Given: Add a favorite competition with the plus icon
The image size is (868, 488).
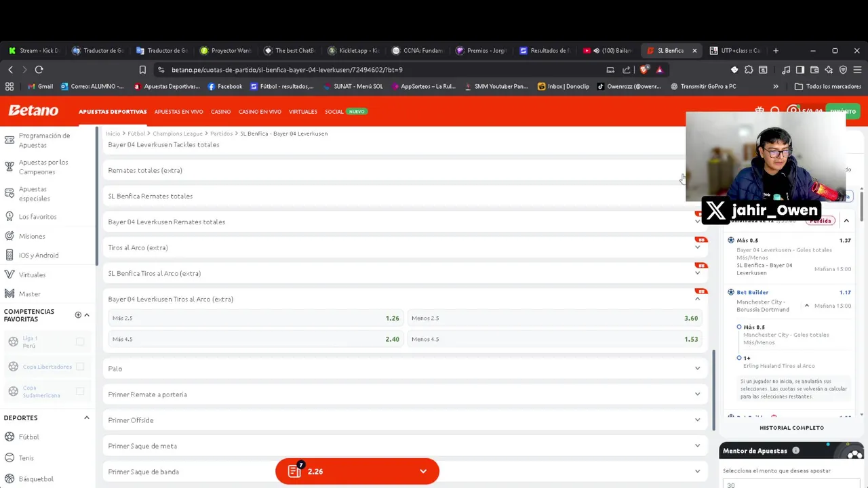Looking at the screenshot, I should (x=78, y=314).
